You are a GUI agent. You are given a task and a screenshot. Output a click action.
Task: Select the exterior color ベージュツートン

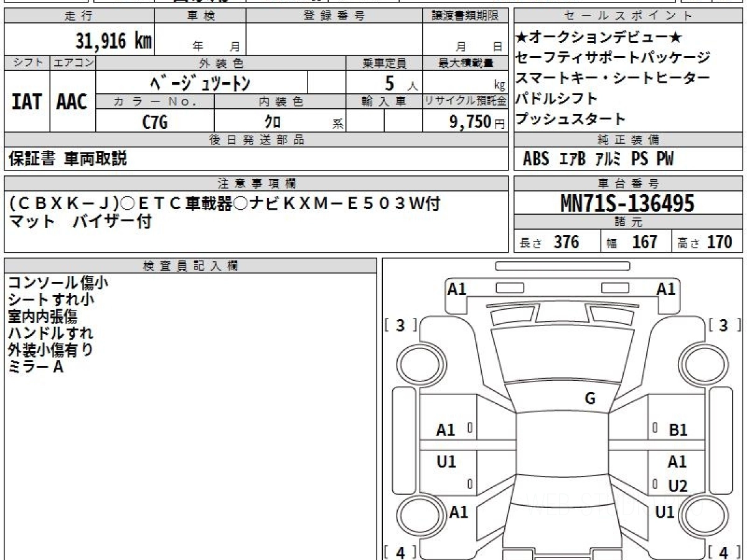(200, 83)
